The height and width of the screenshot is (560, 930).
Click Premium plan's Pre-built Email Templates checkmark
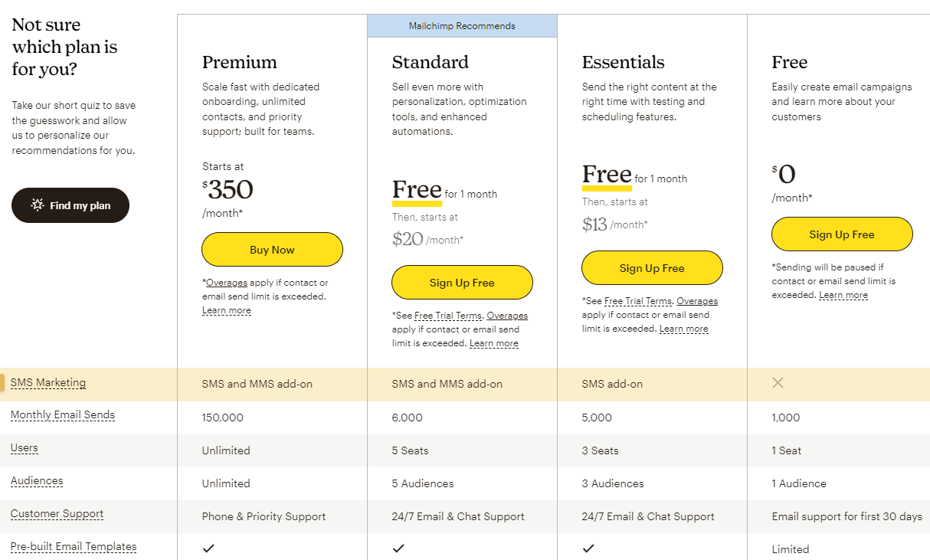click(208, 549)
